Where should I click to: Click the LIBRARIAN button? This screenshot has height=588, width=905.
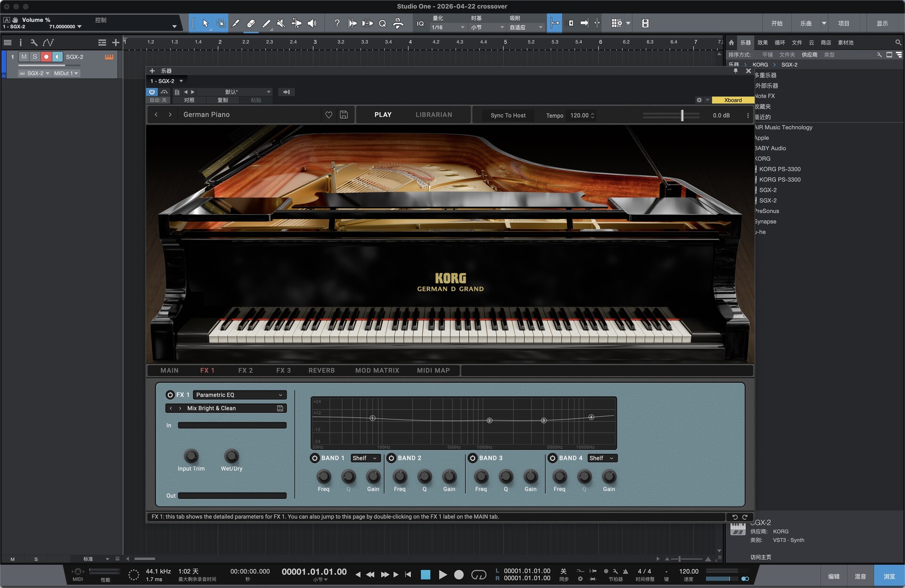434,114
